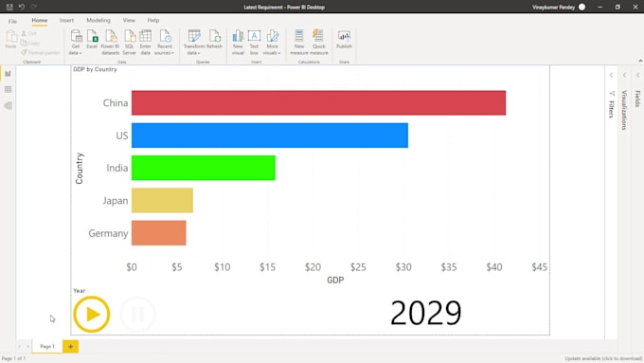
Task: Click the GDP by Country chart title
Action: (x=95, y=69)
